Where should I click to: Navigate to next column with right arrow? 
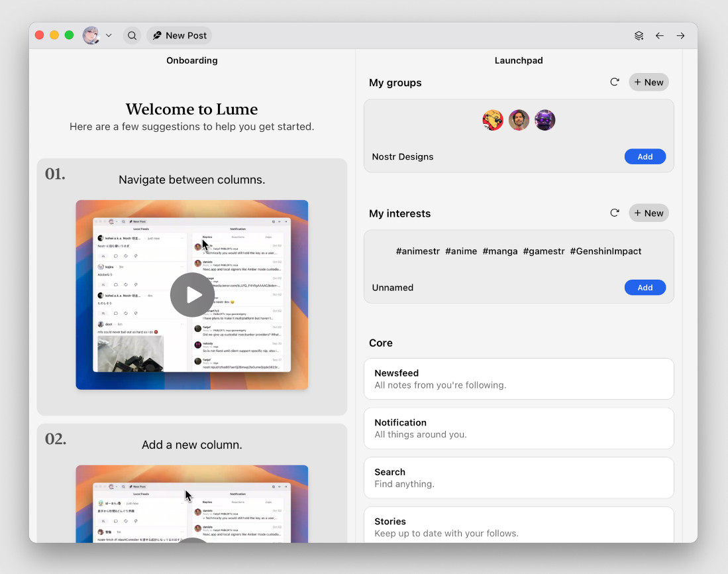681,36
